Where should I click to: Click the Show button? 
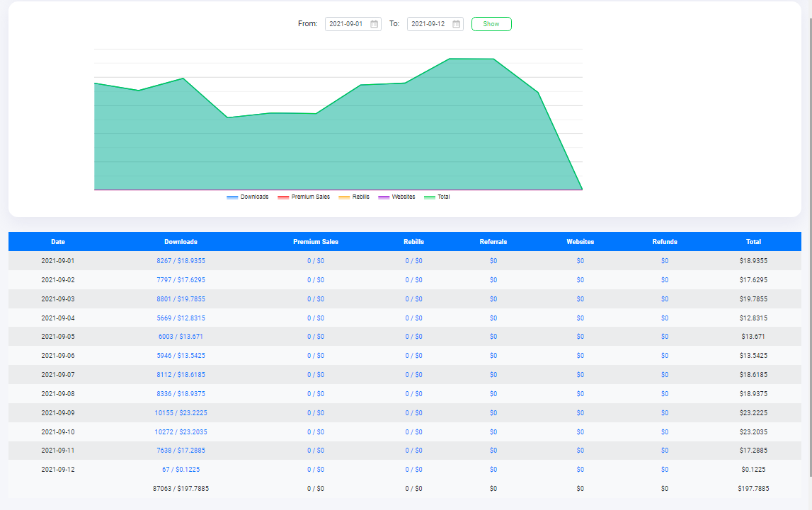click(x=491, y=24)
